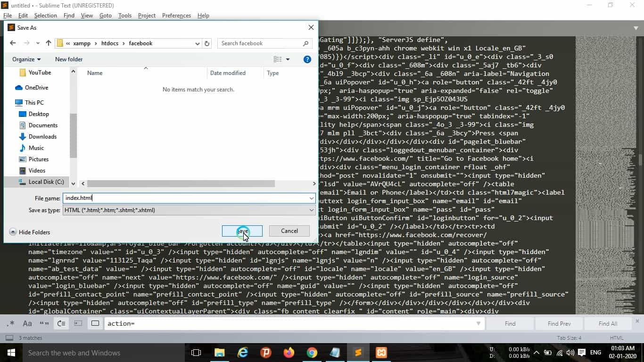Select Local Disk (C:) in navigation pane
This screenshot has height=362, width=644.
click(x=41, y=182)
